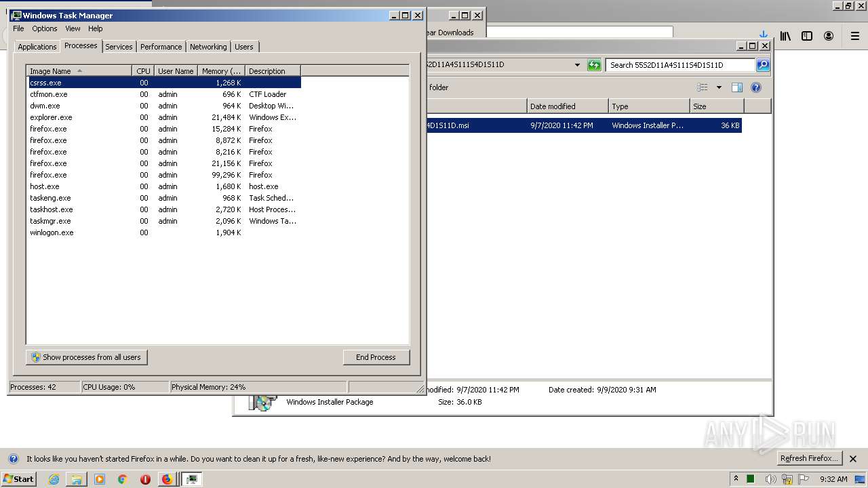Open the clock showing 9:32 AM
Image resolution: width=868 pixels, height=488 pixels.
pyautogui.click(x=833, y=479)
